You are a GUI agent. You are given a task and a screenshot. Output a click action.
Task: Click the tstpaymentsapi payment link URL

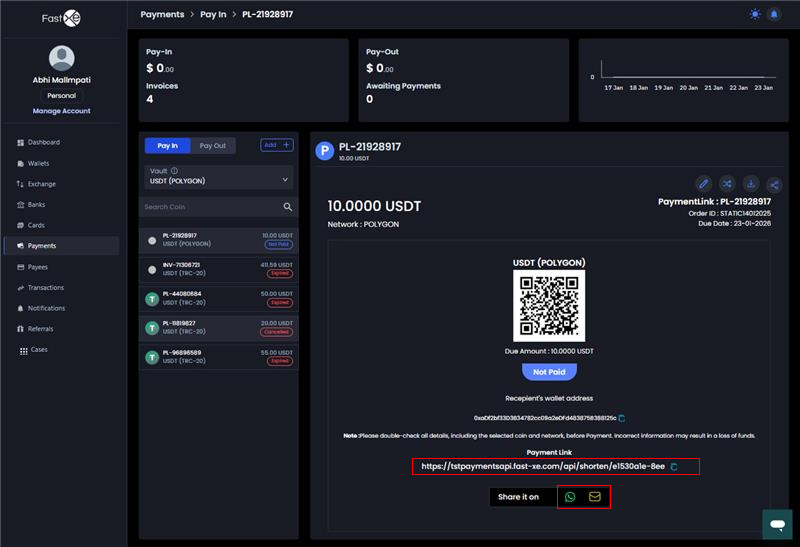543,466
